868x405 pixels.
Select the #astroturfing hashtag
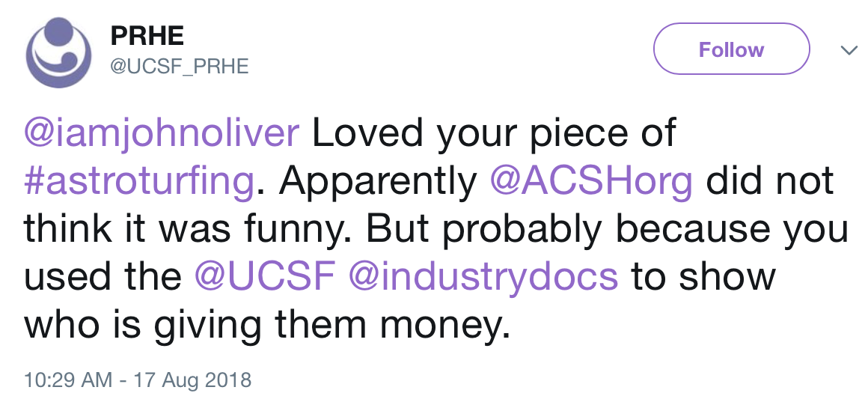[137, 182]
